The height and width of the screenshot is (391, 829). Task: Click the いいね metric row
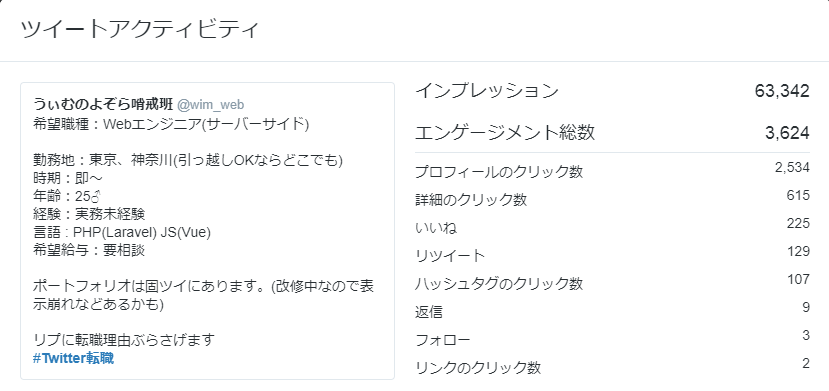coord(612,227)
